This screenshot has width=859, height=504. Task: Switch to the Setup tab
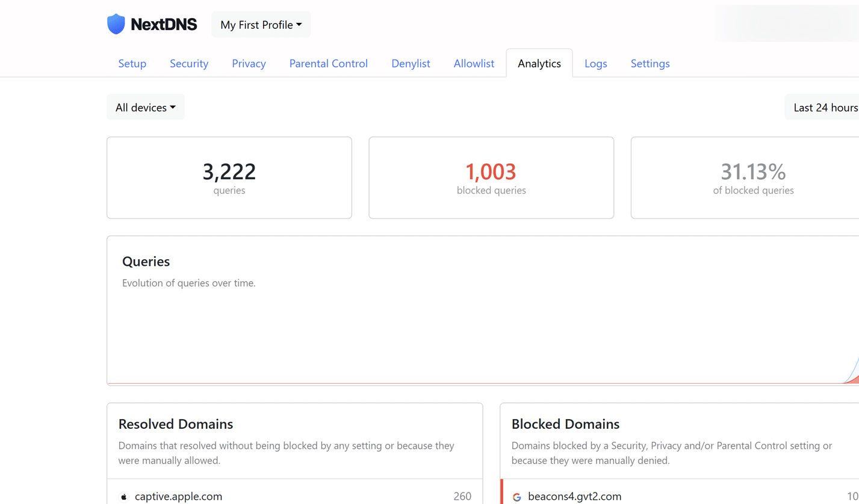[132, 64]
